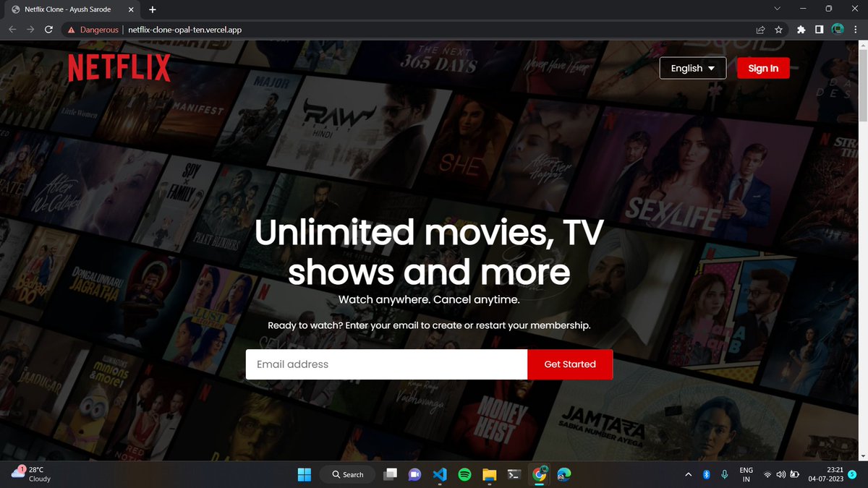
Task: Open Task View on the taskbar
Action: point(391,474)
